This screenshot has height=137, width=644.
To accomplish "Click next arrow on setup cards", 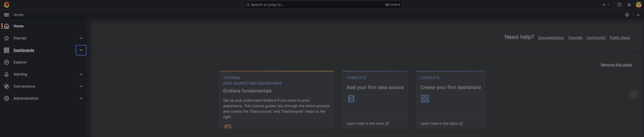I will point(633,94).
